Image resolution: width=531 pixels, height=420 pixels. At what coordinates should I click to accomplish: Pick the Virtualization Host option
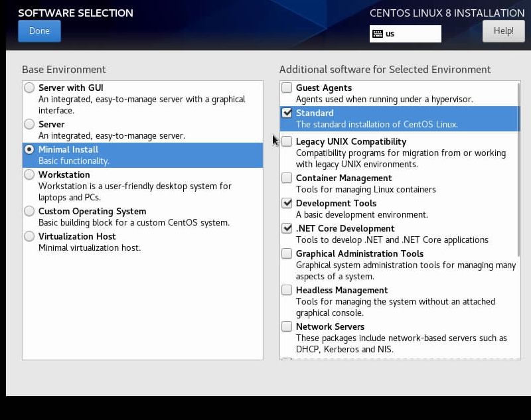pyautogui.click(x=29, y=236)
